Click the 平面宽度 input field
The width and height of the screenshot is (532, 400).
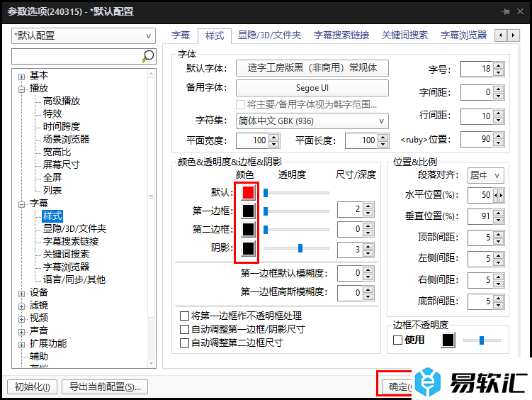click(252, 140)
